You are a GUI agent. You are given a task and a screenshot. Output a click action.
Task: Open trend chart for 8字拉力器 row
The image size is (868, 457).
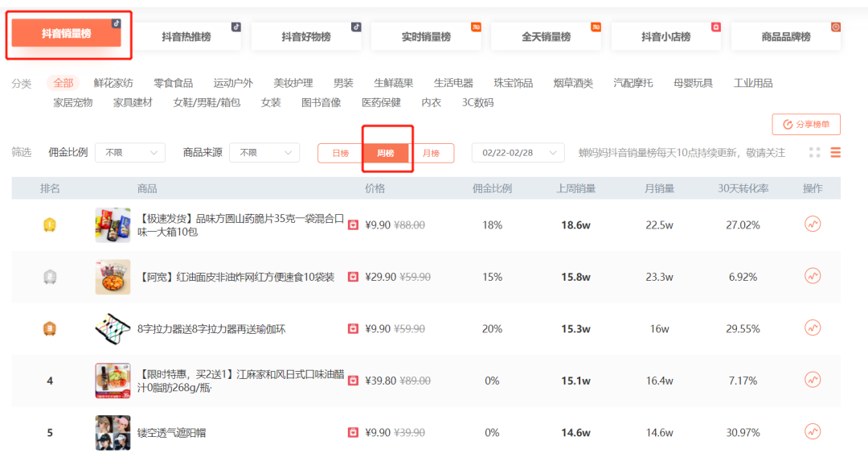click(x=812, y=328)
